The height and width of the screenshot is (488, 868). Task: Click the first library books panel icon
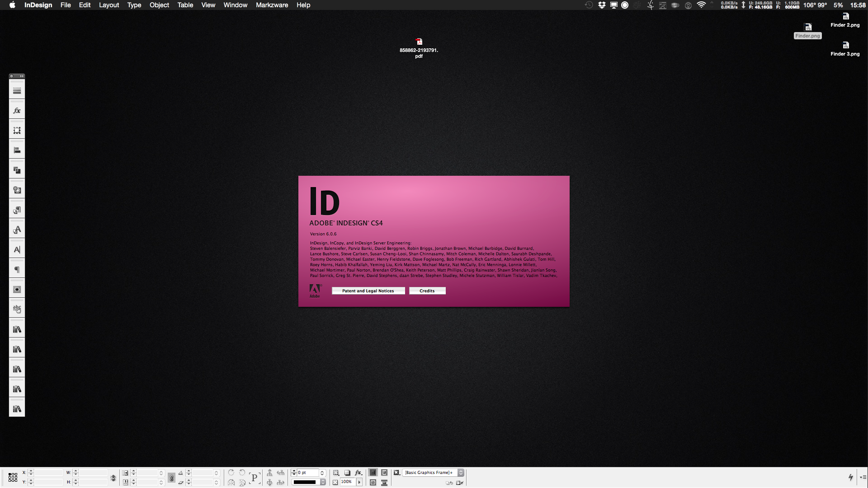[17, 329]
